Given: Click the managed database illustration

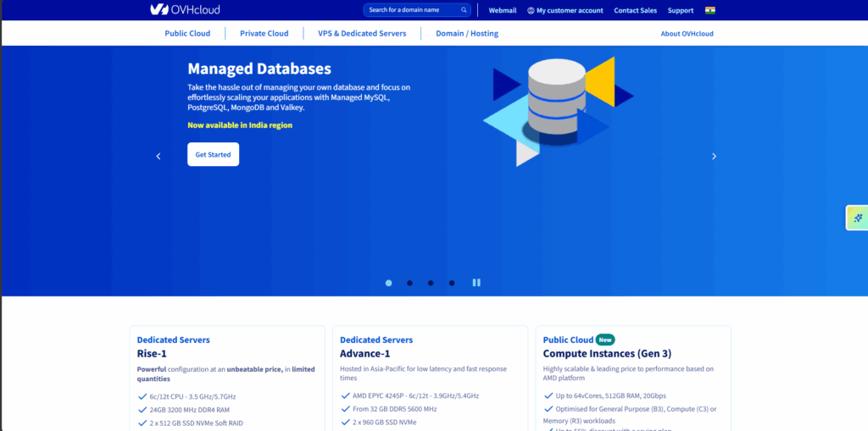Looking at the screenshot, I should pos(558,111).
